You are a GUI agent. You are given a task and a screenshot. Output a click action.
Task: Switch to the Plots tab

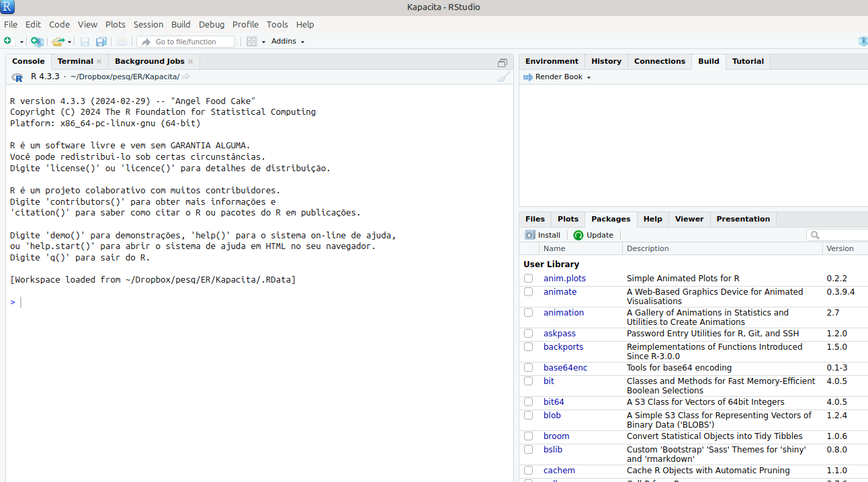(x=568, y=219)
